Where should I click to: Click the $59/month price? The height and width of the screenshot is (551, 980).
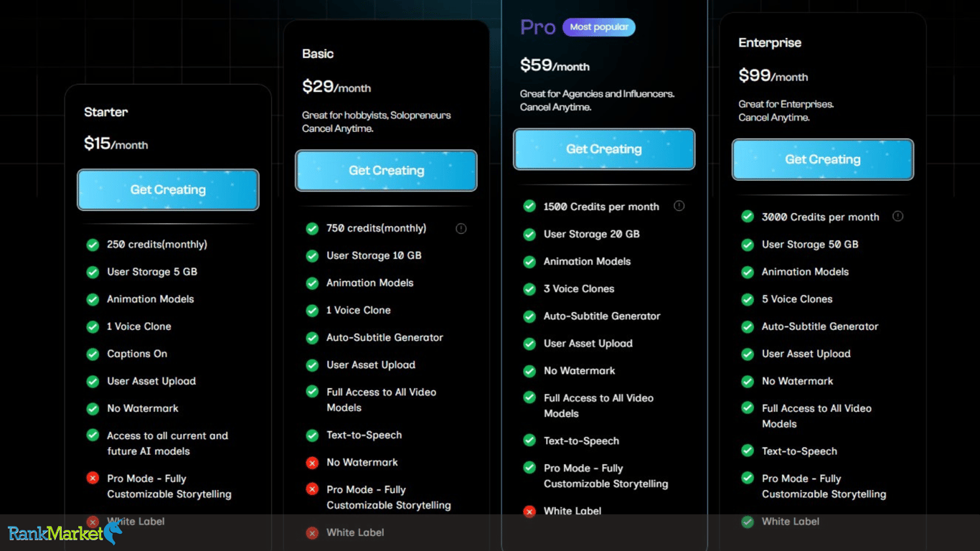(555, 65)
